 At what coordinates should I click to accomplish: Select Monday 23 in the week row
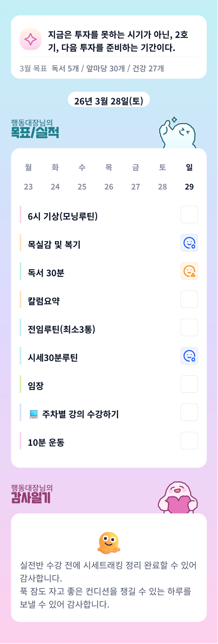(28, 187)
